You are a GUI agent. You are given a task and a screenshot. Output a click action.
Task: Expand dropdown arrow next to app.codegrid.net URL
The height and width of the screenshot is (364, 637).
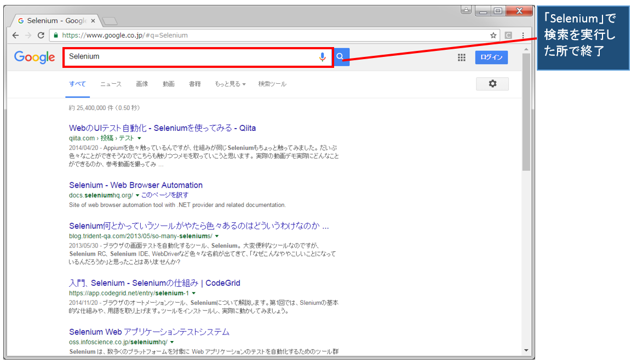pyautogui.click(x=194, y=293)
